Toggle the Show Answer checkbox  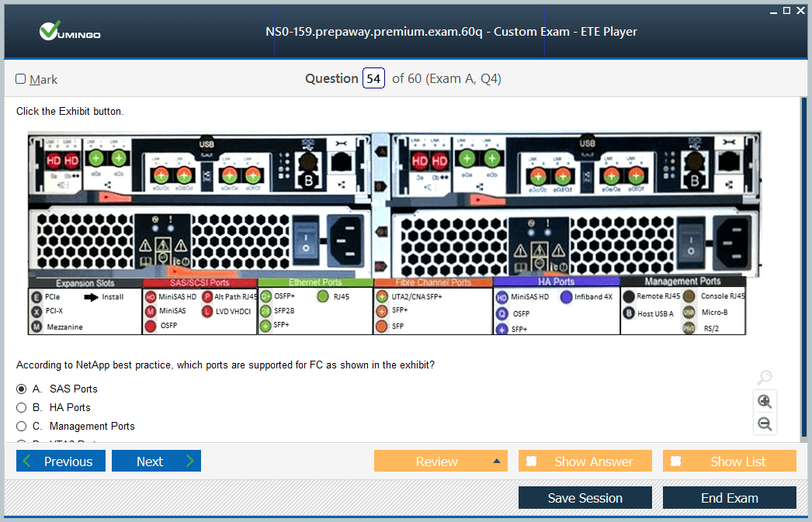pyautogui.click(x=532, y=462)
